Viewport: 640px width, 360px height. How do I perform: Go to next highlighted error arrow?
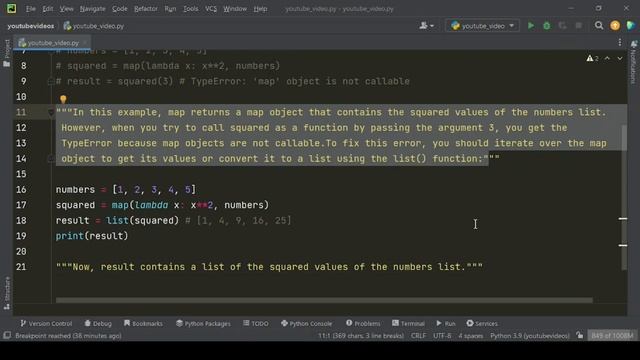(620, 58)
